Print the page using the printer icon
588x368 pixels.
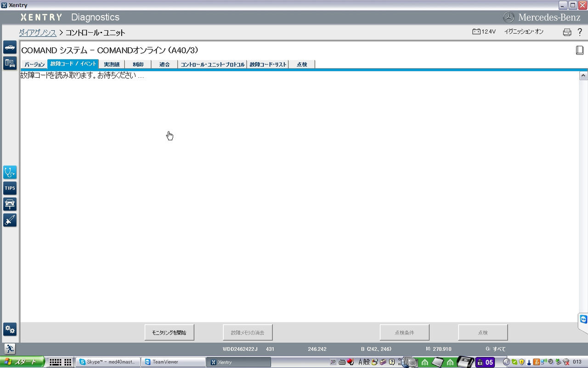pyautogui.click(x=566, y=32)
